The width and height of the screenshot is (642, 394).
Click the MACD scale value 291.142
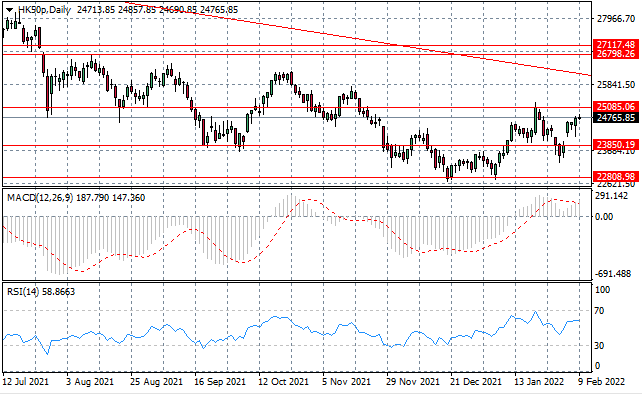[x=611, y=196]
